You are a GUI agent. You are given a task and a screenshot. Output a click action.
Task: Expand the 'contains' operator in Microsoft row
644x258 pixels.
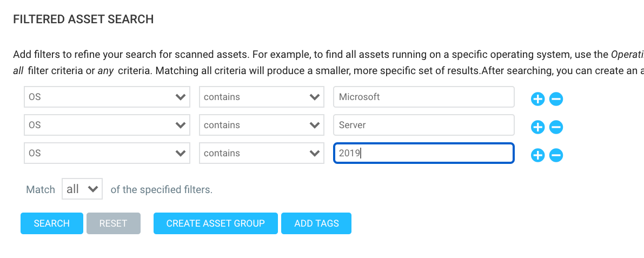tap(261, 97)
